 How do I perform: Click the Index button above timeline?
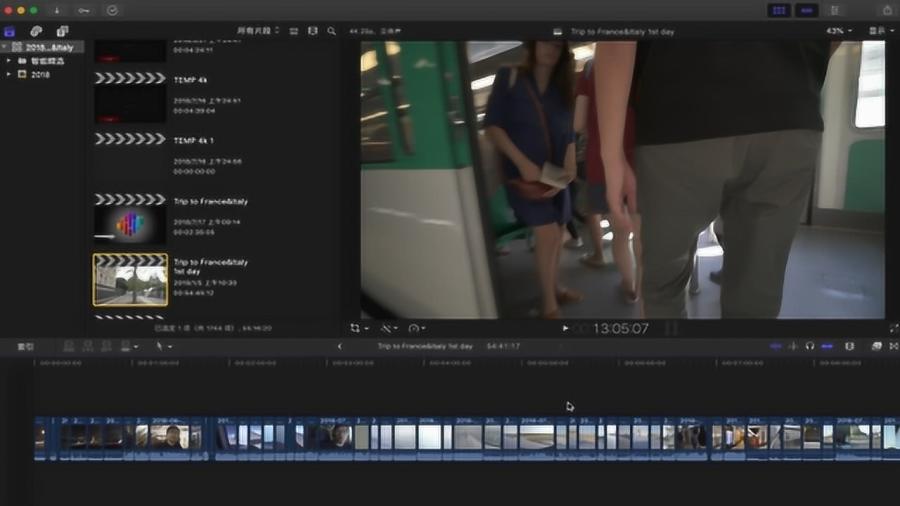(25, 347)
